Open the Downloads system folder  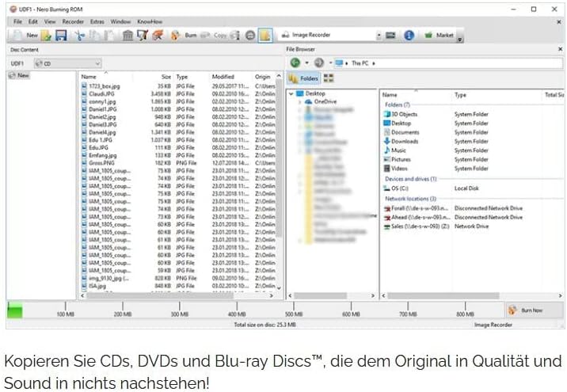point(401,142)
